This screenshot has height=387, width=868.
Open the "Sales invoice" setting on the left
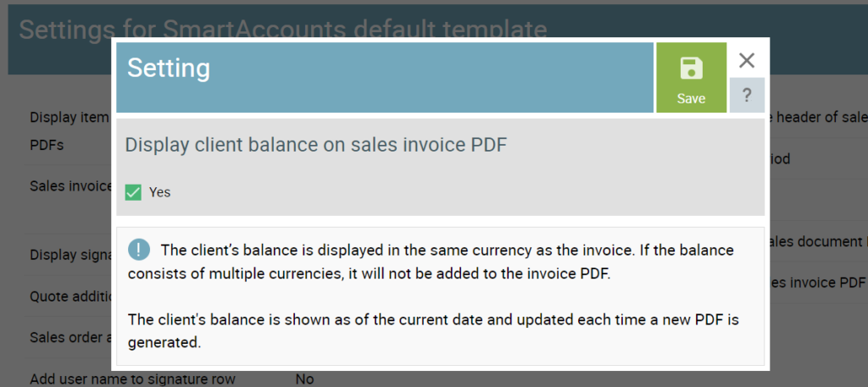click(x=71, y=185)
